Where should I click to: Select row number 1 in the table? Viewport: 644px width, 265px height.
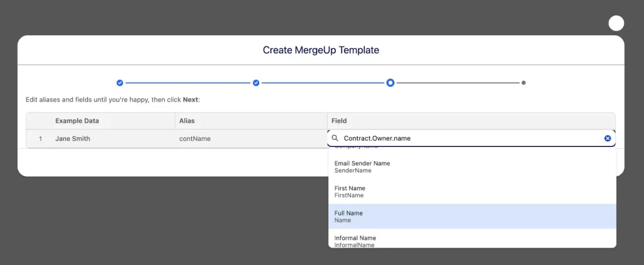[40, 139]
